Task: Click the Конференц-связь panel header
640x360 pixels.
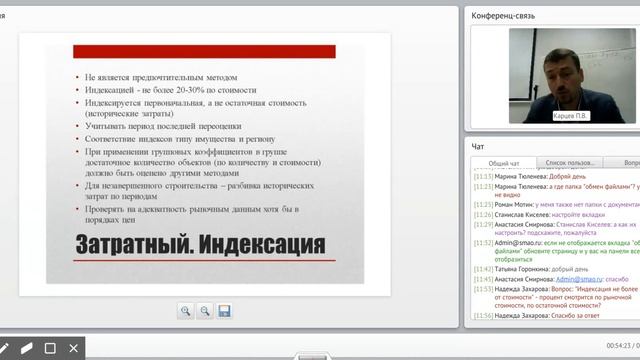Action: pyautogui.click(x=503, y=16)
